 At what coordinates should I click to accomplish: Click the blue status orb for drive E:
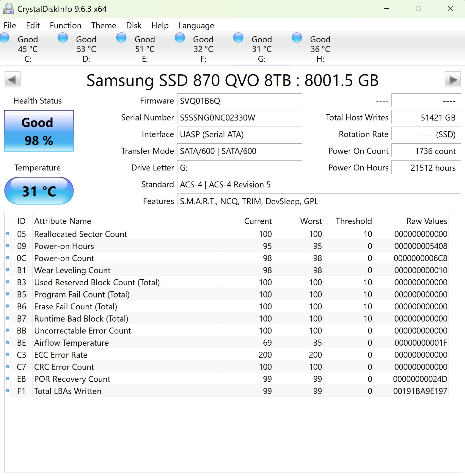click(121, 38)
